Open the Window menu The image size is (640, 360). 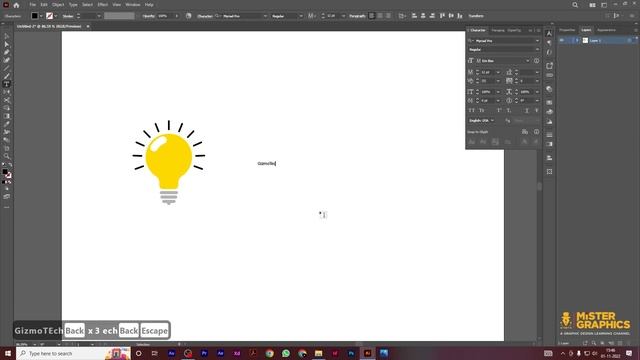[x=133, y=5]
